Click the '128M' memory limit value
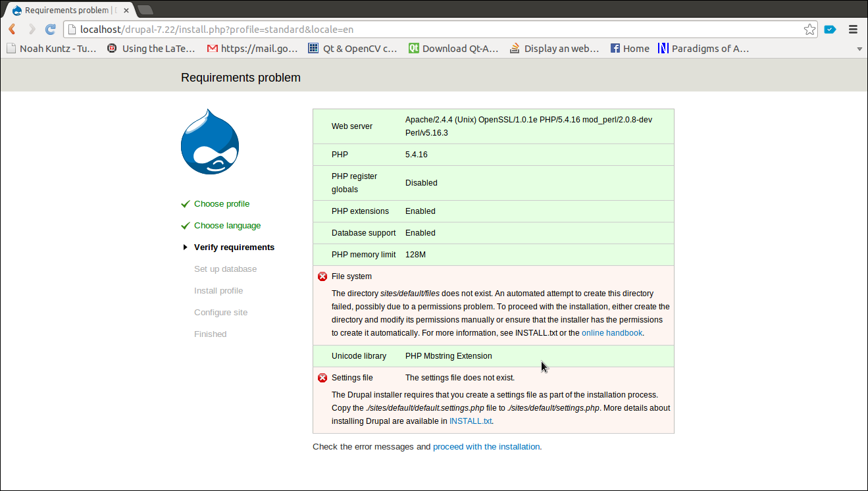 point(416,255)
